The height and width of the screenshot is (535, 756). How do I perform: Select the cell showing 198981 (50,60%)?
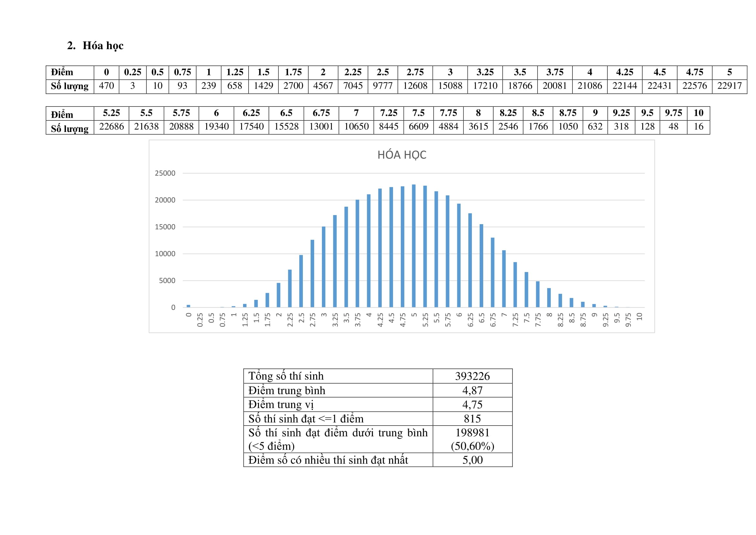point(472,439)
